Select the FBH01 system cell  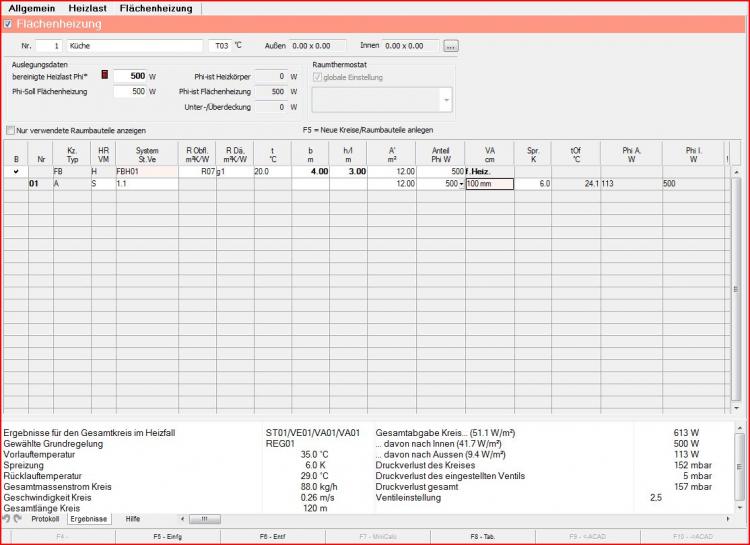(147, 171)
